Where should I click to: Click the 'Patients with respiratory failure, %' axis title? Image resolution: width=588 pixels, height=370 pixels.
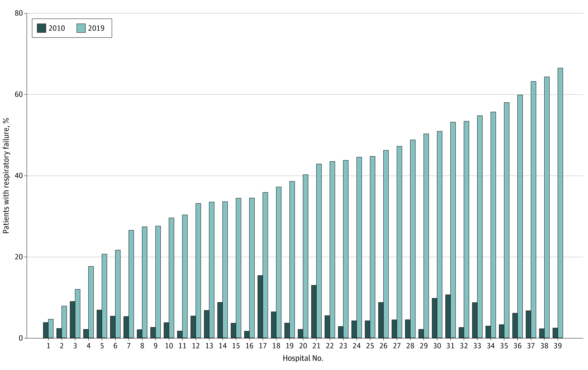[6, 176]
